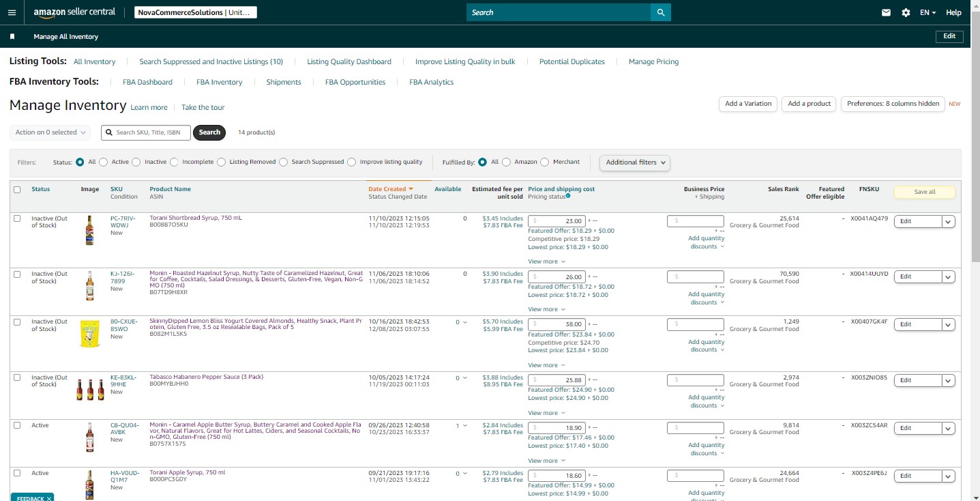Screen dimensions: 980x501
Task: Open the messages envelope icon
Action: point(887,12)
